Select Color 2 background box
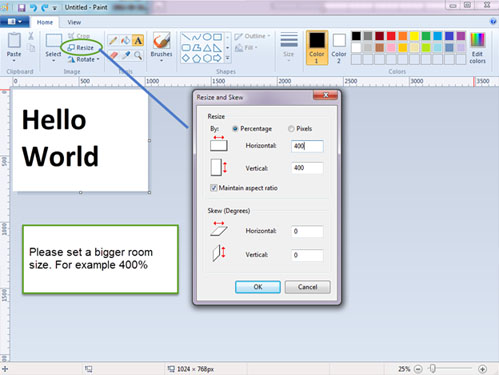The height and width of the screenshot is (375, 499). [339, 48]
